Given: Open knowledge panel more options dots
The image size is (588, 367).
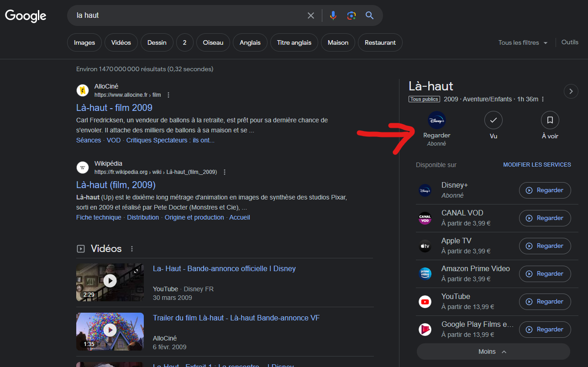Looking at the screenshot, I should coord(542,99).
